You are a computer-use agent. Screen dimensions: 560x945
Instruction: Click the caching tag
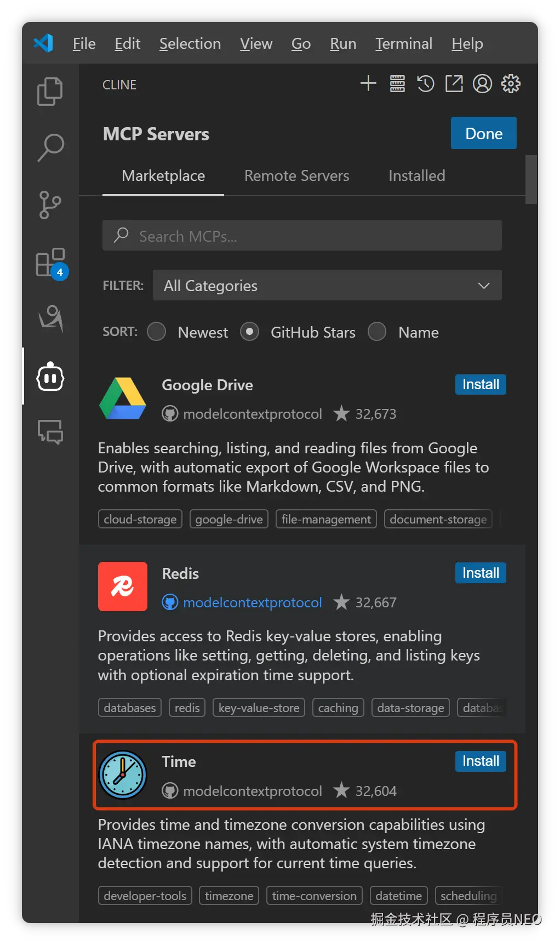coord(338,708)
